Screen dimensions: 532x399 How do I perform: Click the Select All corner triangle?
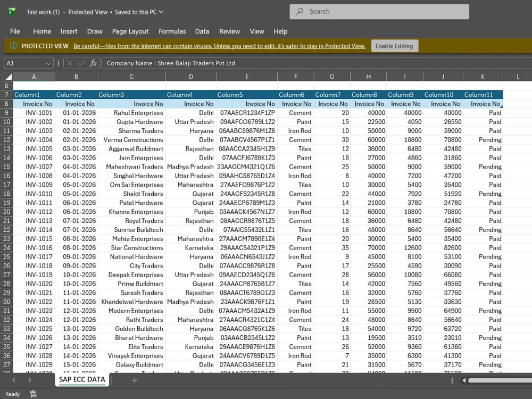point(9,77)
